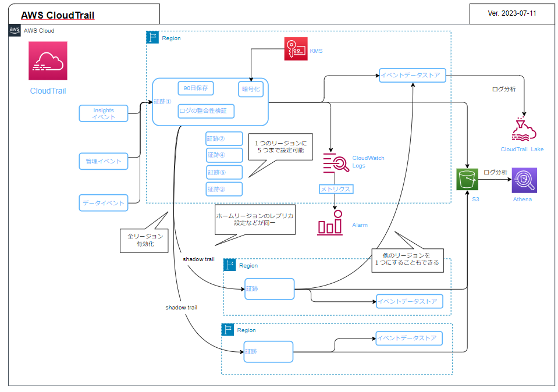
Task: Click the 証跡 box in bottom region
Action: tap(268, 352)
